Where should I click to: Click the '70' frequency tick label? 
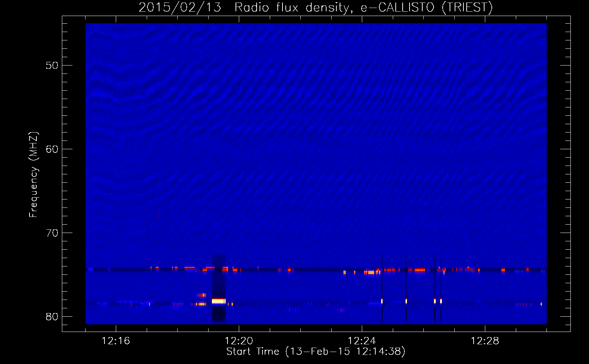[x=52, y=233]
